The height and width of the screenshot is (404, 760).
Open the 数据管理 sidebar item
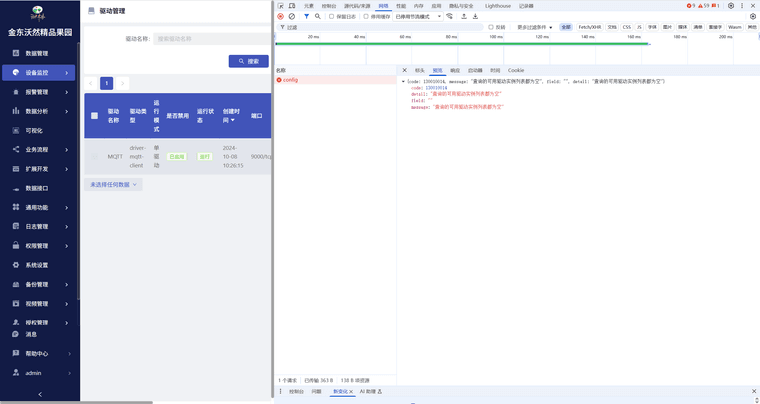pyautogui.click(x=39, y=53)
